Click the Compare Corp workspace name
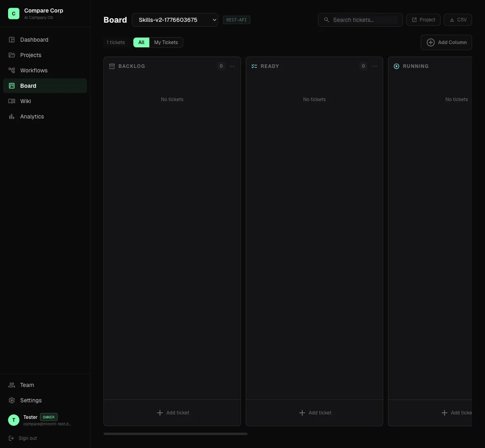485x448 pixels. coord(44,11)
